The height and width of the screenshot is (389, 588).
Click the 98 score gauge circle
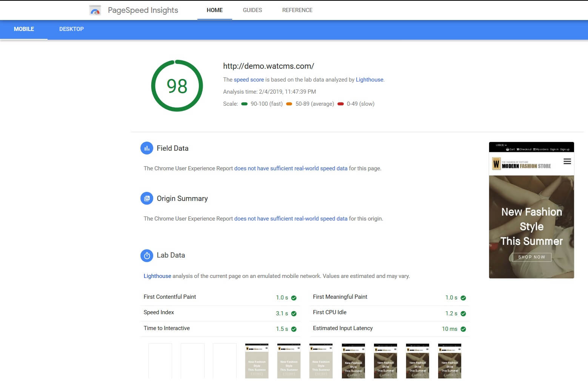tap(177, 86)
